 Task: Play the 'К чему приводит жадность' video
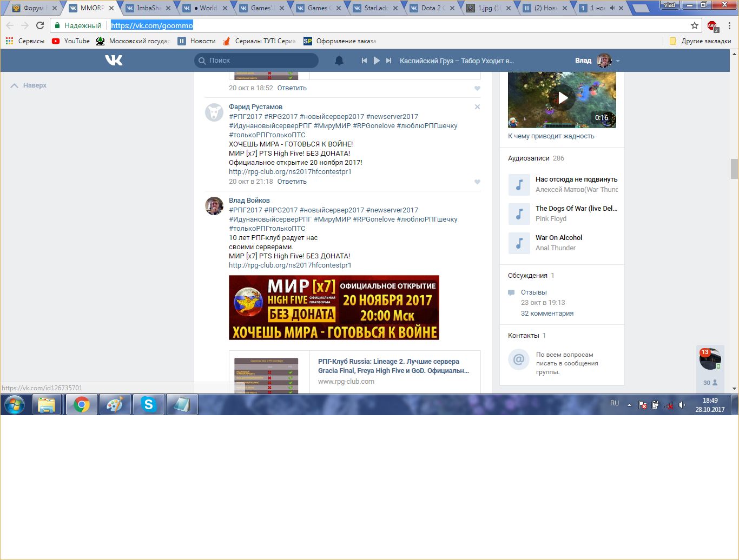click(562, 98)
